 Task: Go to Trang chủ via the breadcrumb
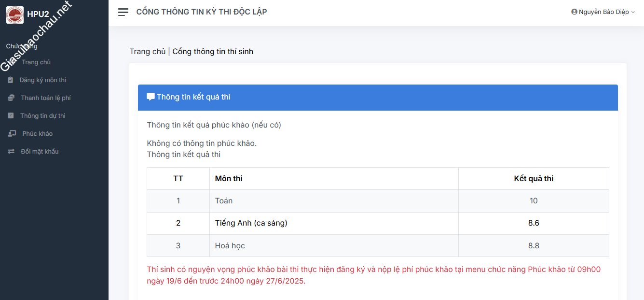point(147,52)
